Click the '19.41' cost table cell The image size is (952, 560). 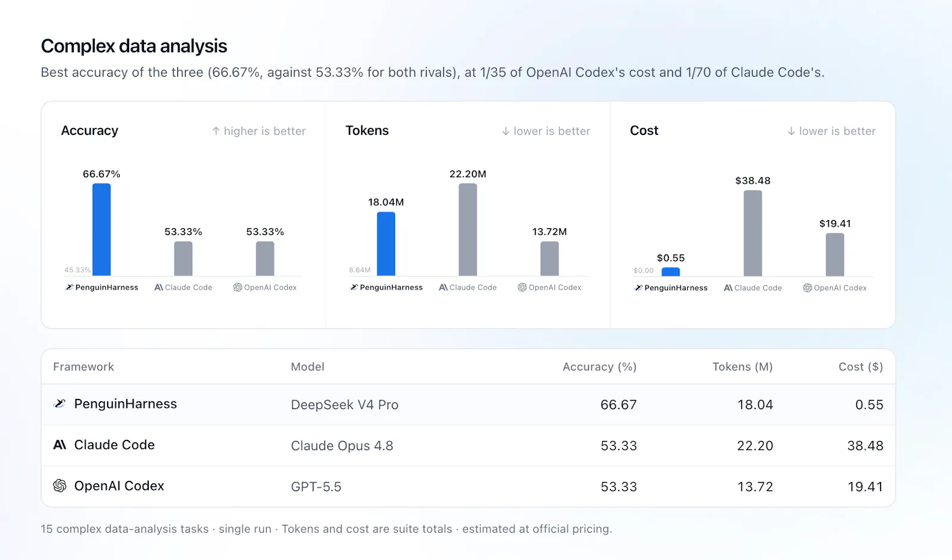click(x=865, y=487)
